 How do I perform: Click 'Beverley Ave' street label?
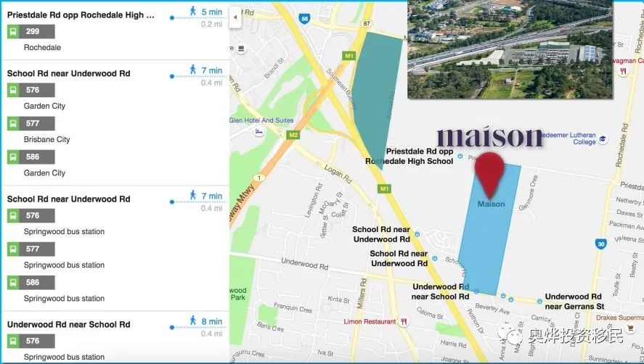pos(492,309)
